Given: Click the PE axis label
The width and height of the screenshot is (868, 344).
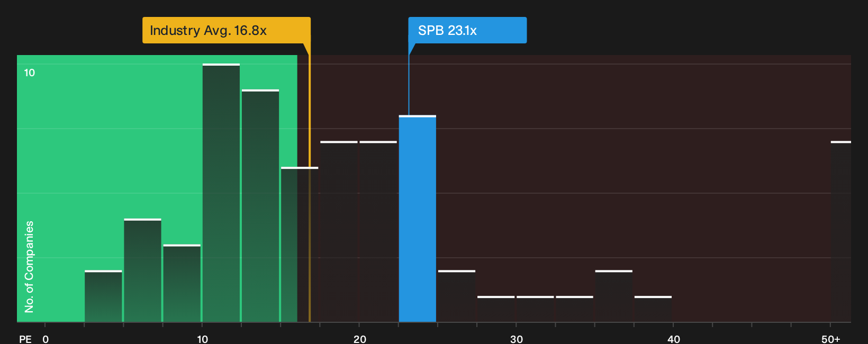Looking at the screenshot, I should pyautogui.click(x=25, y=339).
